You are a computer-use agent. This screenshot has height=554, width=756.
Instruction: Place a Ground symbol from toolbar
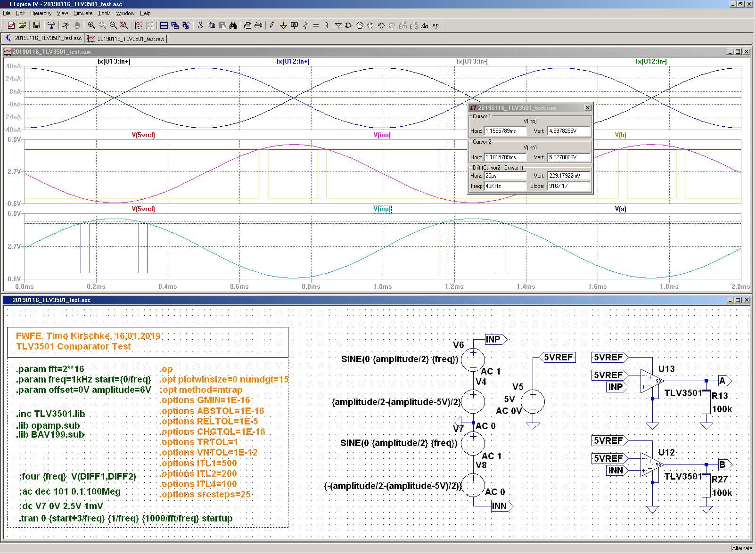tap(283, 25)
